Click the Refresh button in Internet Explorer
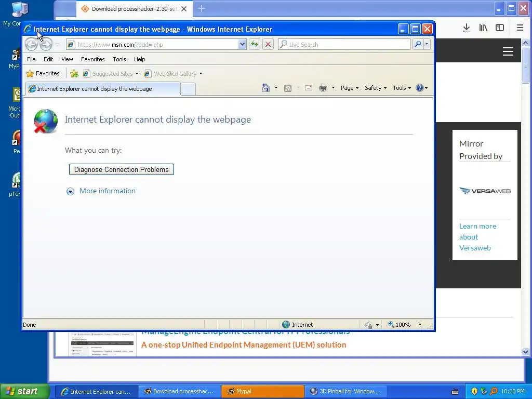 [x=255, y=45]
